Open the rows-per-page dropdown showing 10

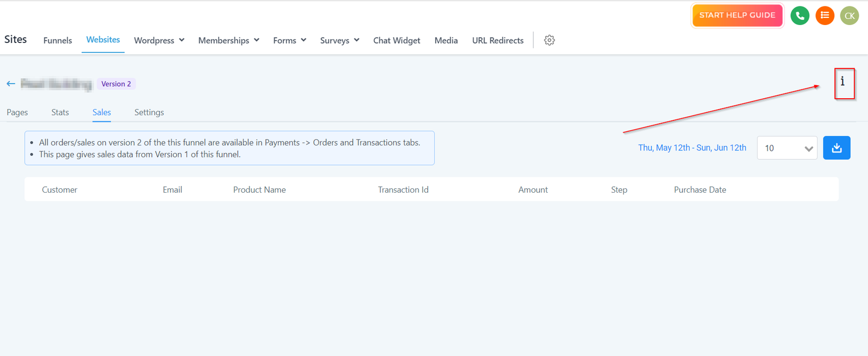click(787, 148)
